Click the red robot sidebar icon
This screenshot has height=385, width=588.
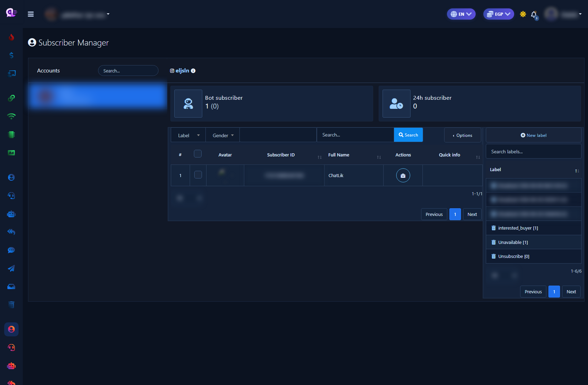pos(11,366)
